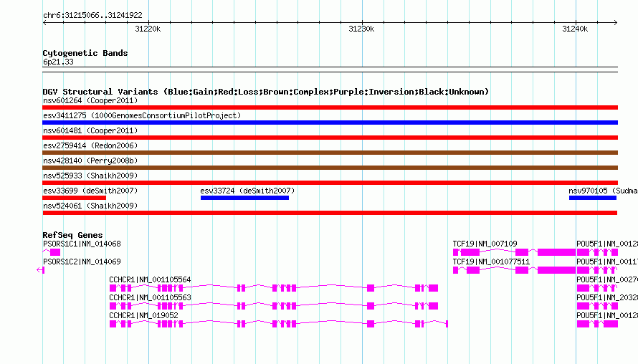Select the esv33699 short red bar

(74, 198)
